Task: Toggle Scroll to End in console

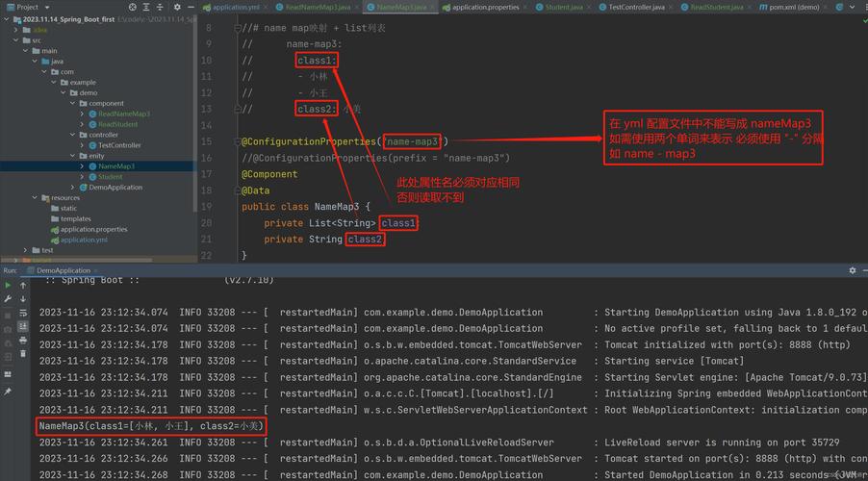Action: click(23, 326)
